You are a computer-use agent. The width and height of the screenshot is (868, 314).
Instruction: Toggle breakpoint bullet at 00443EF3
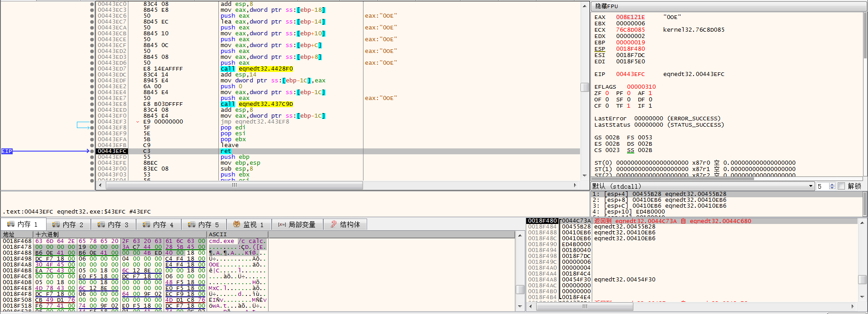92,122
